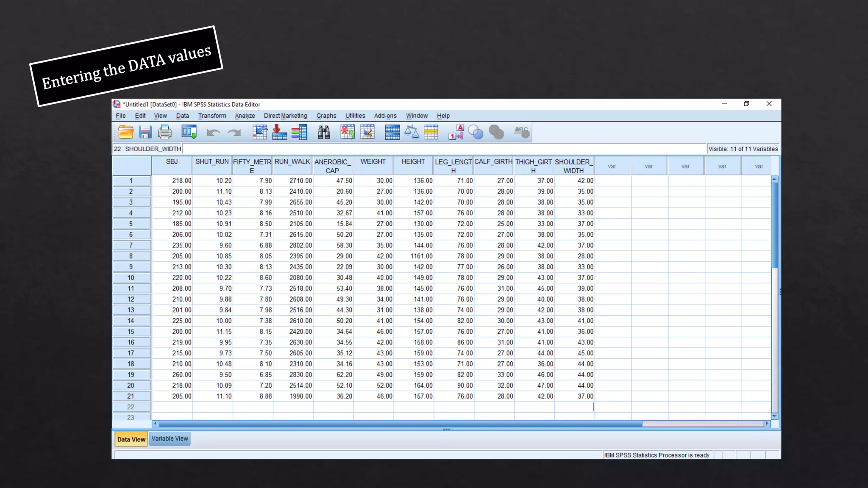Save the dataset with the floppy icon
868x488 pixels.
tap(145, 133)
